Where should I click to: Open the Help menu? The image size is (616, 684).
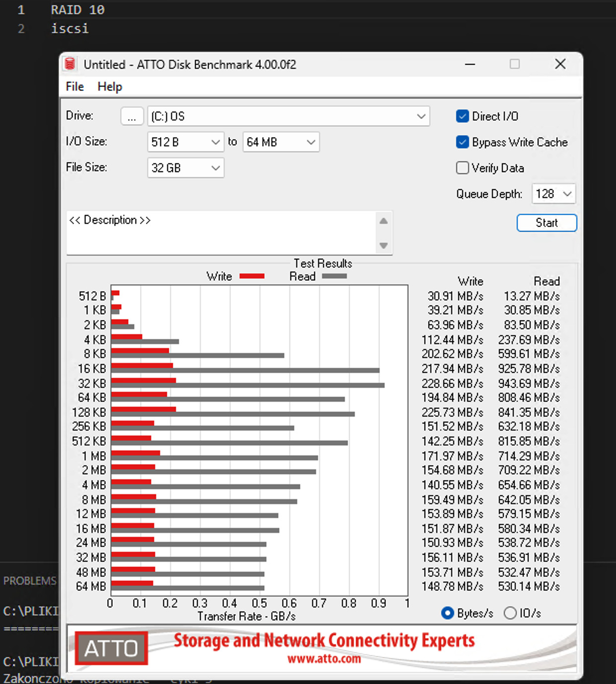[x=110, y=86]
